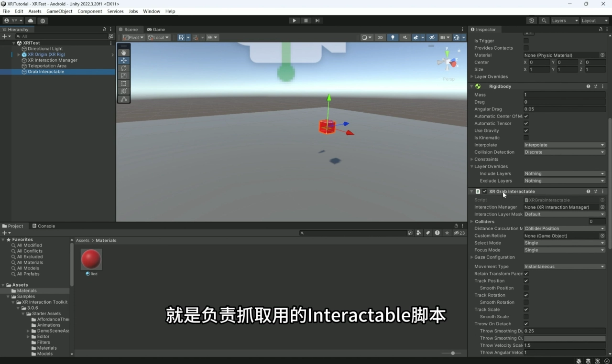Image resolution: width=612 pixels, height=364 pixels.
Task: Open Movement Type dropdown
Action: [564, 267]
